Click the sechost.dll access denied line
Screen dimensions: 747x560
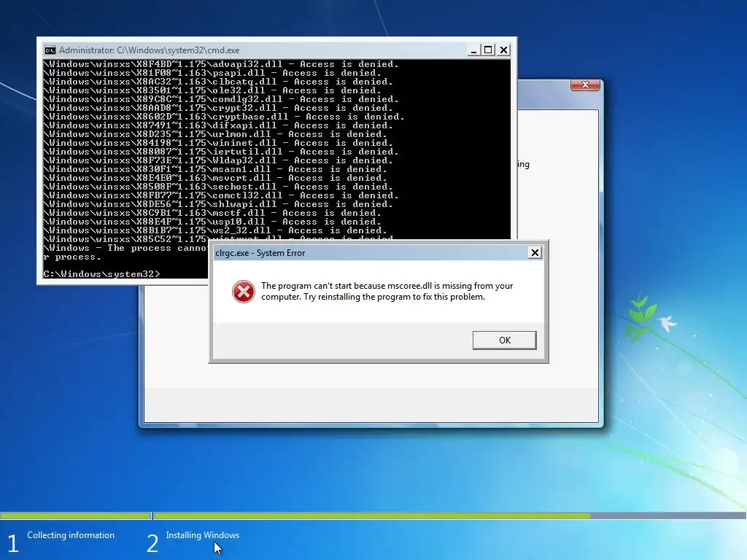[x=218, y=187]
